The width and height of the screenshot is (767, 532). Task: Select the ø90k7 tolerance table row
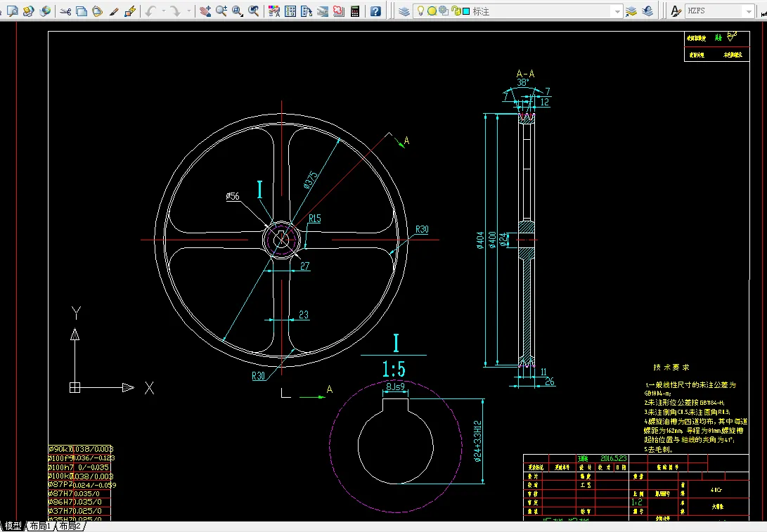80,449
